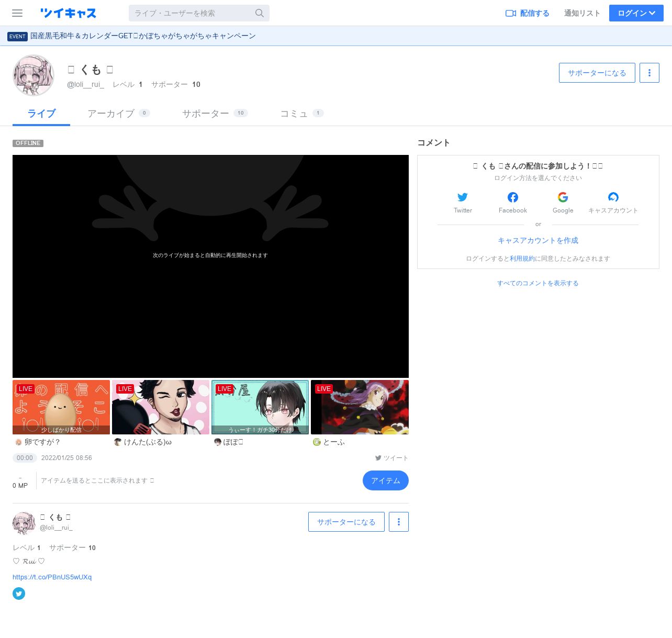Viewport: 672px width, 638px height.
Task: Open the witch character live thumbnail
Action: click(x=360, y=407)
